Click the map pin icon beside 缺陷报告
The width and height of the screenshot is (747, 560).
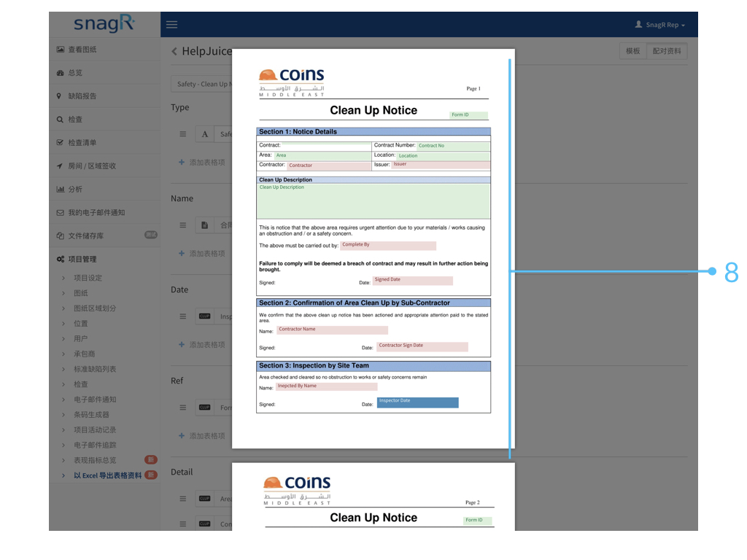59,96
